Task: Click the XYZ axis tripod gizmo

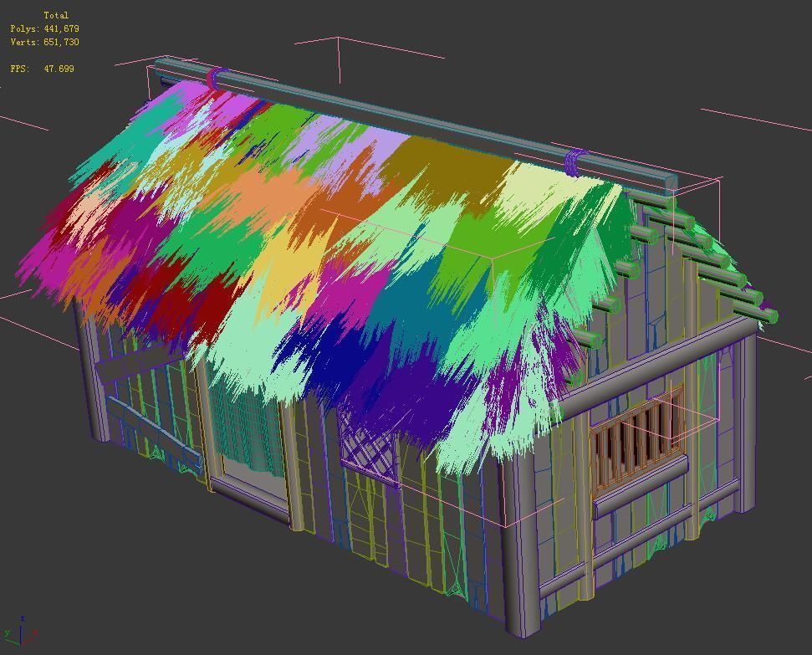Action: click(21, 632)
